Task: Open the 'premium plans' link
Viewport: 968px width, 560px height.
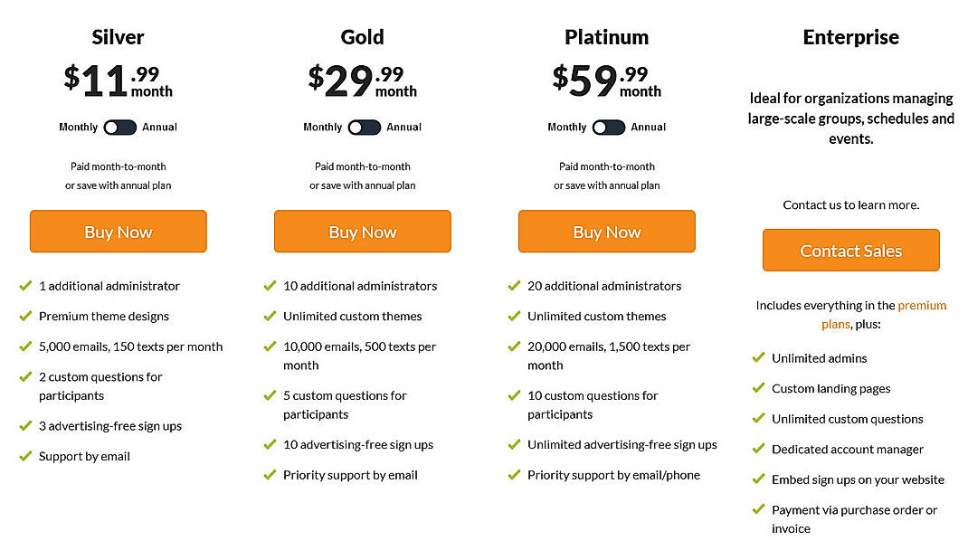Action: 922,306
